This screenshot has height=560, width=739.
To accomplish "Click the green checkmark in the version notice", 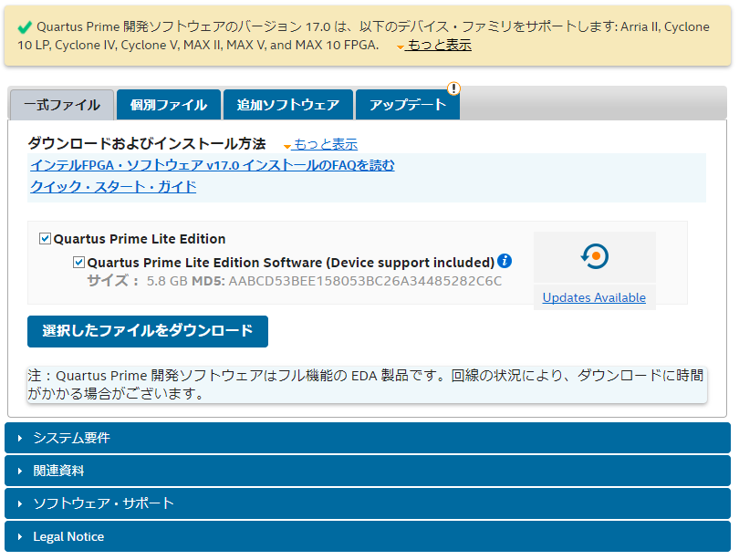I will point(25,27).
